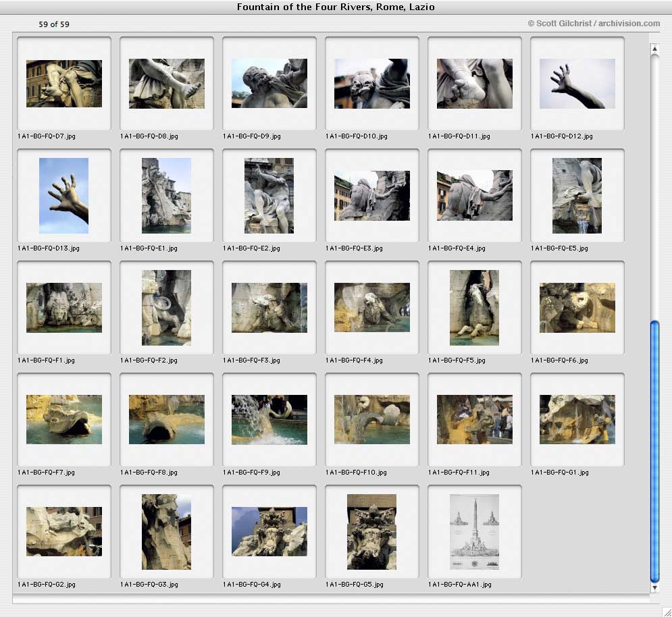Select thumbnail 1A1-BG-FQ-F3.jpg
The height and width of the screenshot is (617, 672).
point(269,308)
